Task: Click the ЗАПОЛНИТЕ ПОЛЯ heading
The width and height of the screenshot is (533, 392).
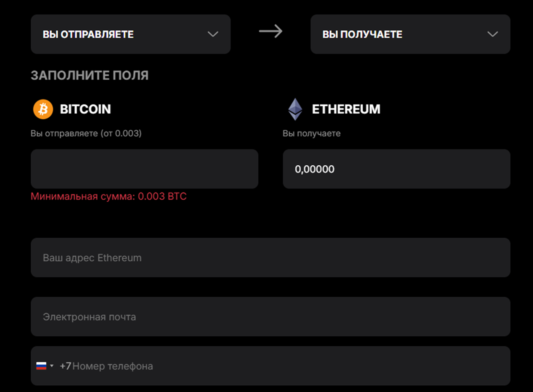Action: [x=90, y=75]
